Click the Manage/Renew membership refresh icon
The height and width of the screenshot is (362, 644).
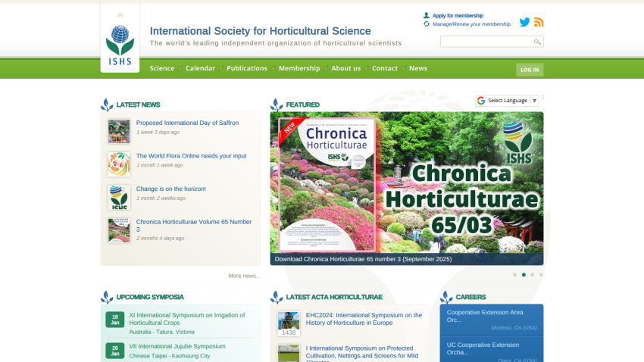pyautogui.click(x=427, y=24)
